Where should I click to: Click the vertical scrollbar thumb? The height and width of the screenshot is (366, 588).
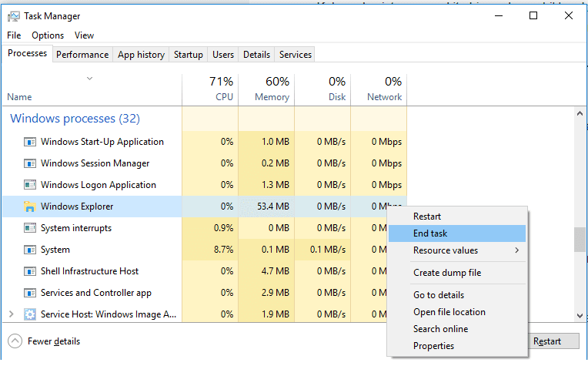click(580, 239)
